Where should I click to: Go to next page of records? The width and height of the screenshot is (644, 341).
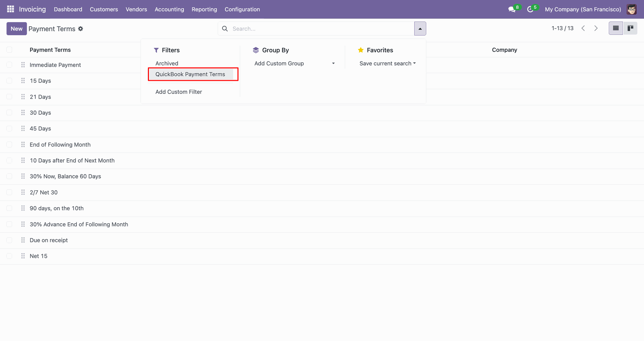tap(596, 29)
